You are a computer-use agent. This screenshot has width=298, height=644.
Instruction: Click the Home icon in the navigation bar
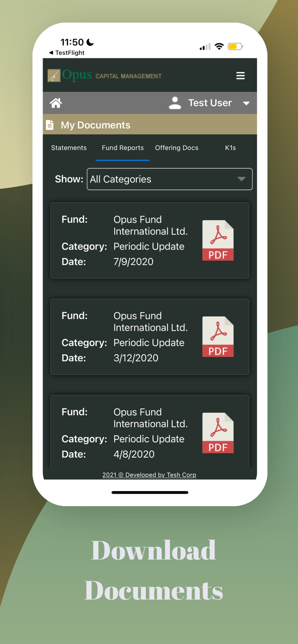point(56,103)
